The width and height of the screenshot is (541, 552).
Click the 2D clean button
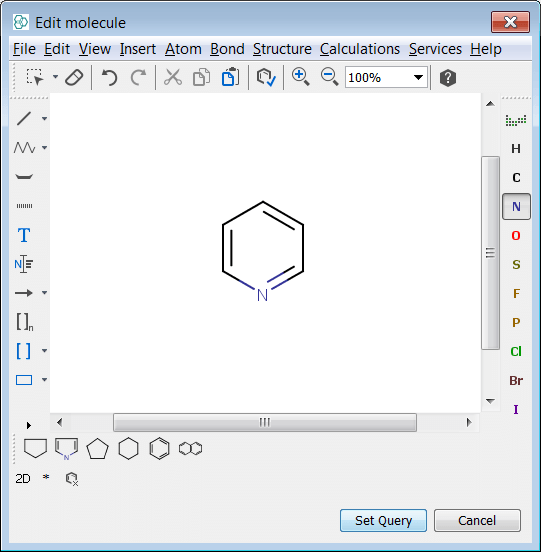pyautogui.click(x=23, y=478)
